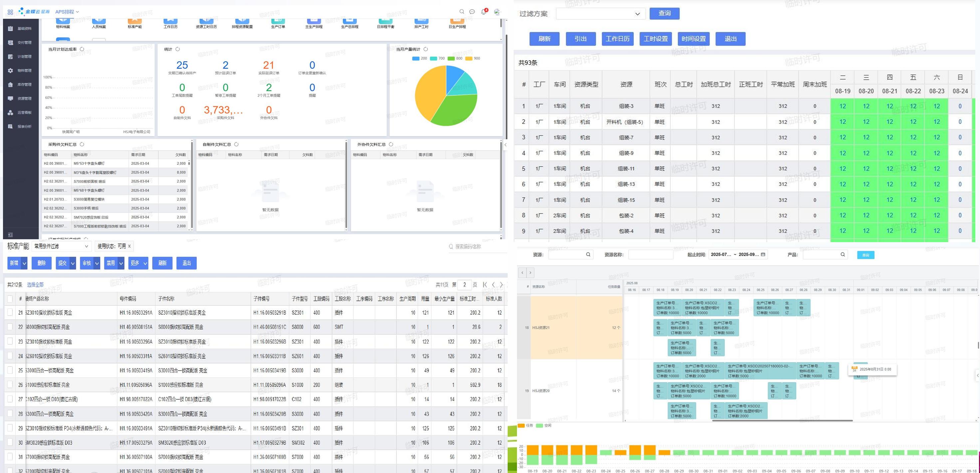
Task: Open the 报表分析 sidebar menu
Action: [x=21, y=126]
